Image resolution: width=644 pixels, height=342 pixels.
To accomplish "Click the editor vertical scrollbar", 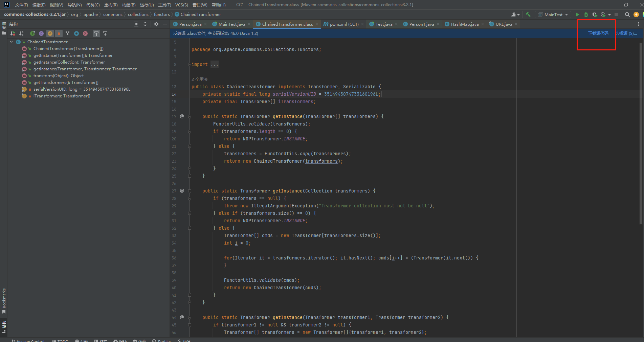I will click(x=641, y=134).
